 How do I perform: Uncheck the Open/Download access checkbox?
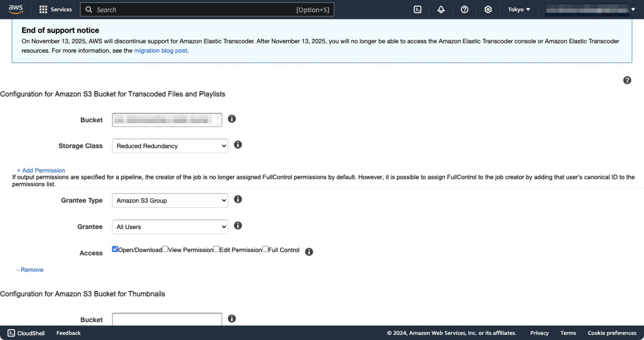pos(115,249)
